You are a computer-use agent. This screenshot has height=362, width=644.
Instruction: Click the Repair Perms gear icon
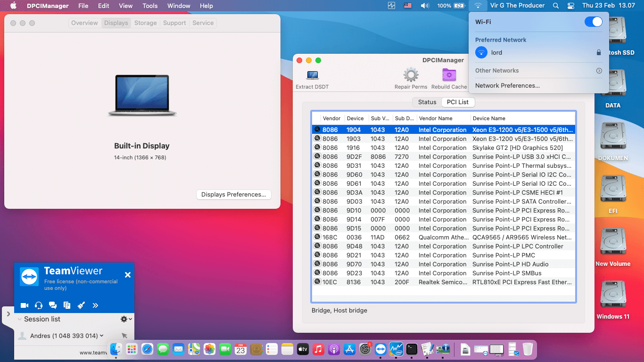click(411, 74)
